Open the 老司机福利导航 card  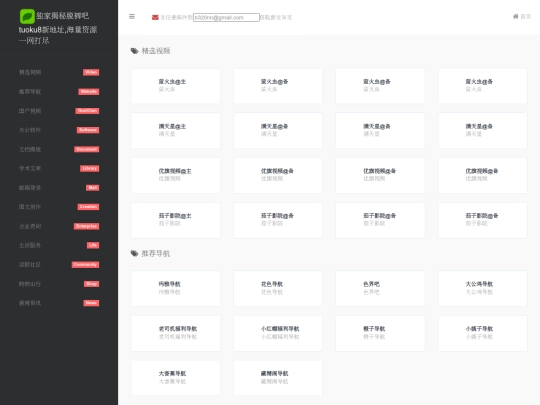176,333
